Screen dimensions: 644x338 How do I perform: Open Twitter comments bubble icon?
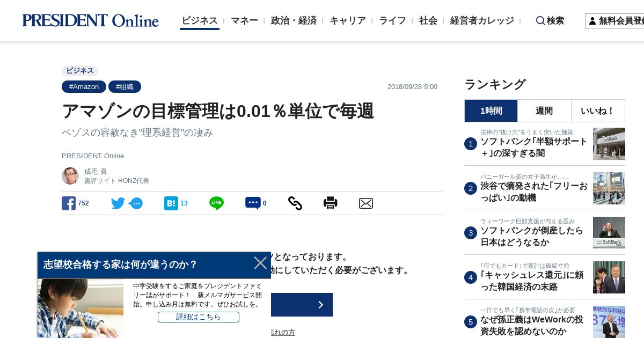point(136,203)
